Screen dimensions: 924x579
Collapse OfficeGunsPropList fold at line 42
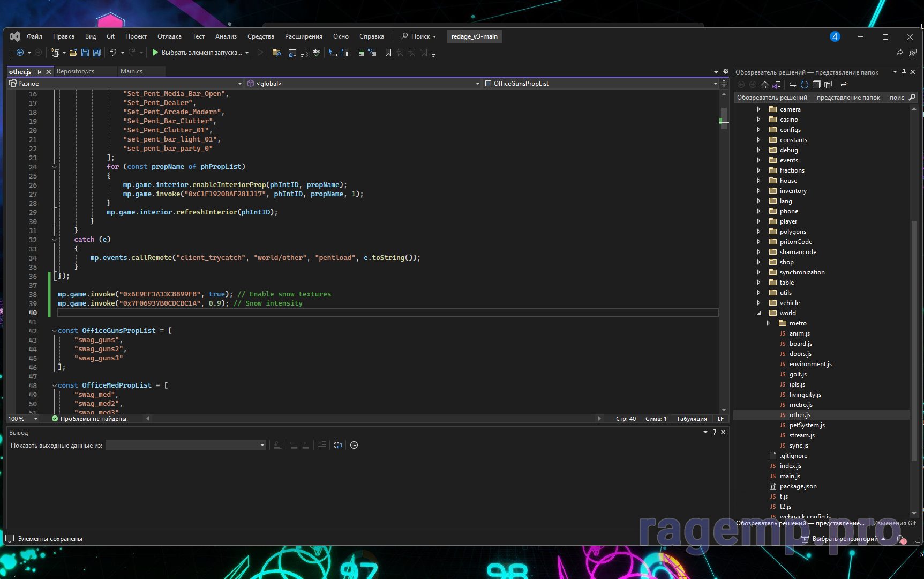click(54, 331)
